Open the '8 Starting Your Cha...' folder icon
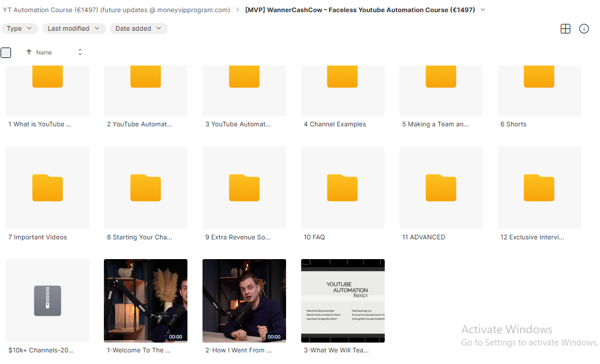 146,188
